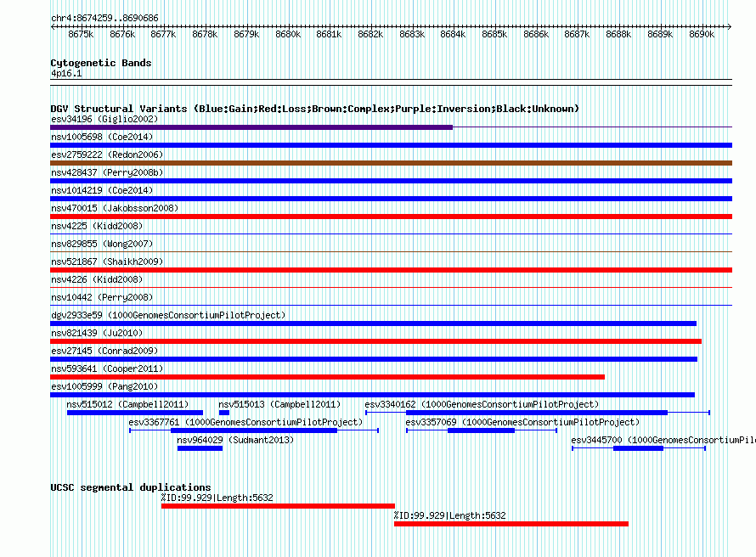Click the brown esv2759222 complex bar
This screenshot has width=756, height=557.
391,163
